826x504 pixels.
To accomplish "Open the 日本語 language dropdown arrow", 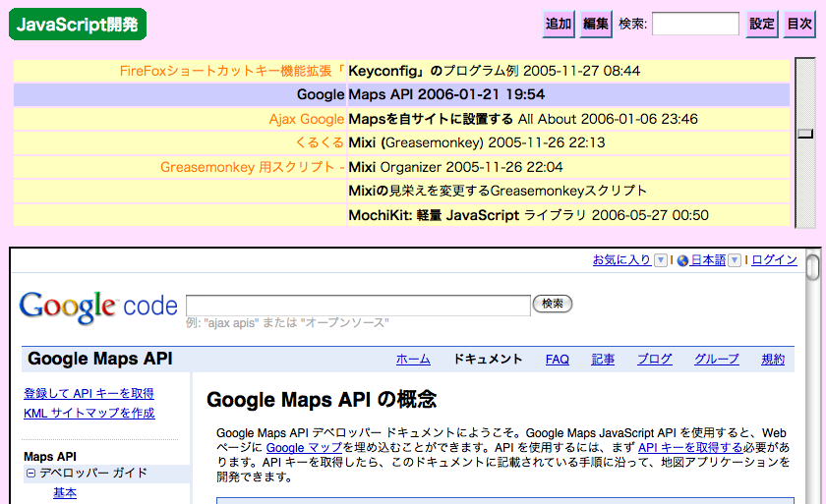I will [735, 260].
